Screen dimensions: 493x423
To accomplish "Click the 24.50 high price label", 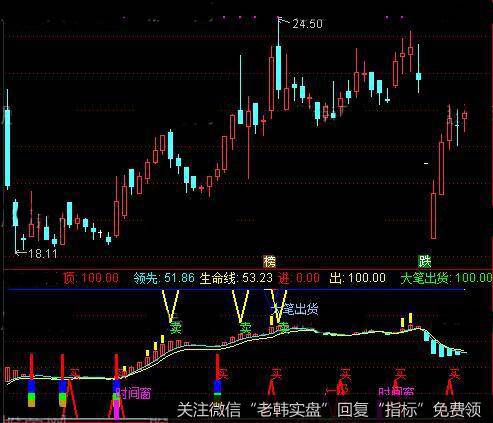I will click(x=307, y=24).
